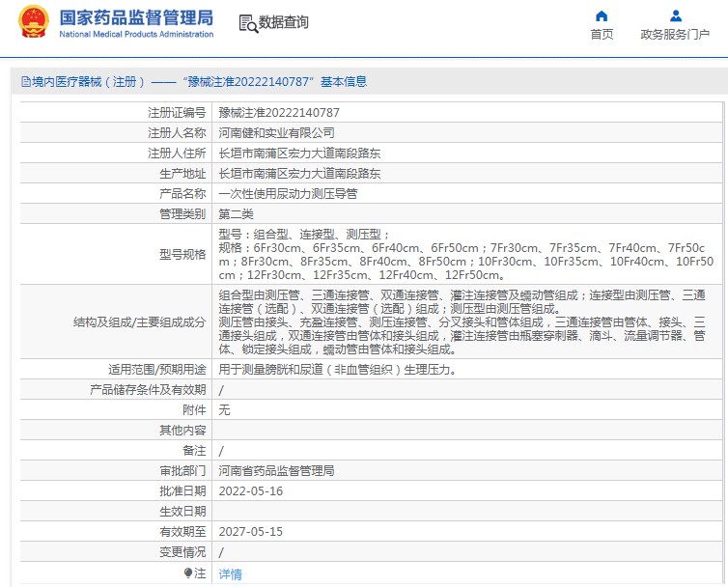Click the bulb icon beside 注
This screenshot has width=728, height=587.
coord(188,573)
